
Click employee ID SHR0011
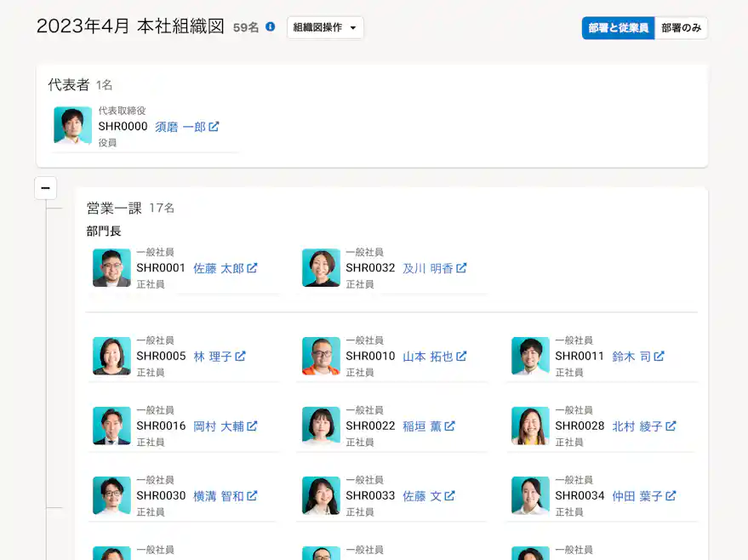pos(580,357)
